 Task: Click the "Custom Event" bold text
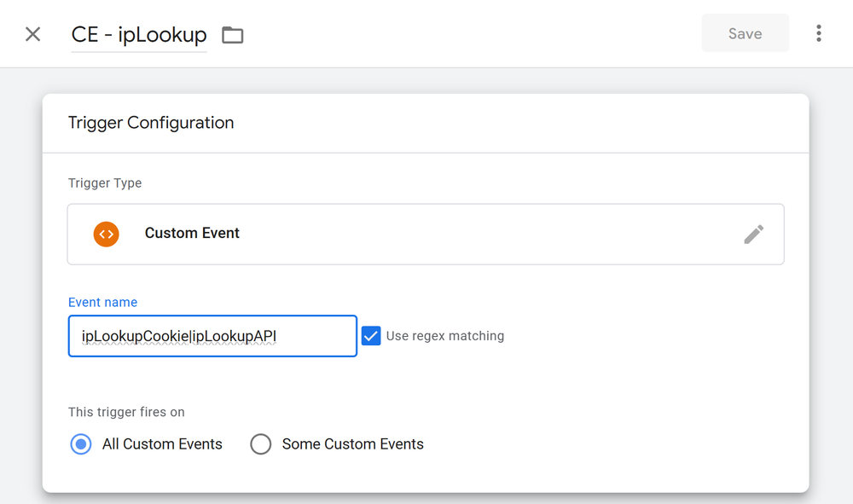[192, 234]
